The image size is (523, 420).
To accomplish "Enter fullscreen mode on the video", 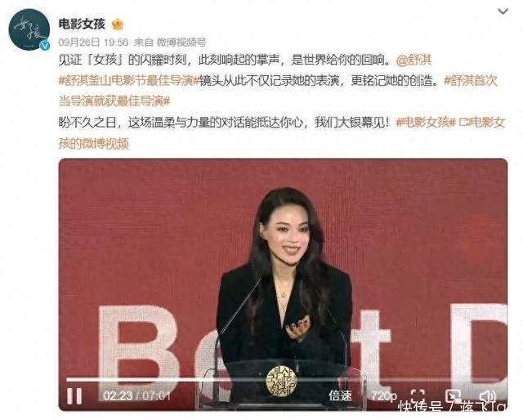I will pos(418,395).
